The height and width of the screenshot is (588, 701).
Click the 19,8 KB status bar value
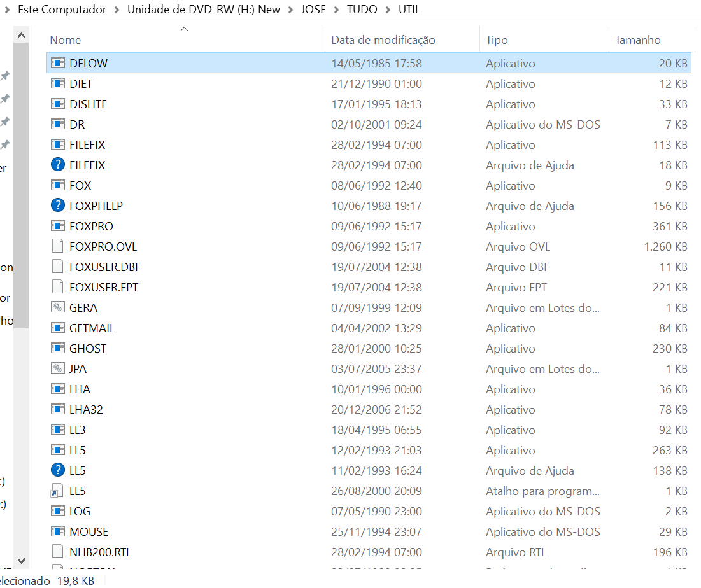tap(76, 580)
